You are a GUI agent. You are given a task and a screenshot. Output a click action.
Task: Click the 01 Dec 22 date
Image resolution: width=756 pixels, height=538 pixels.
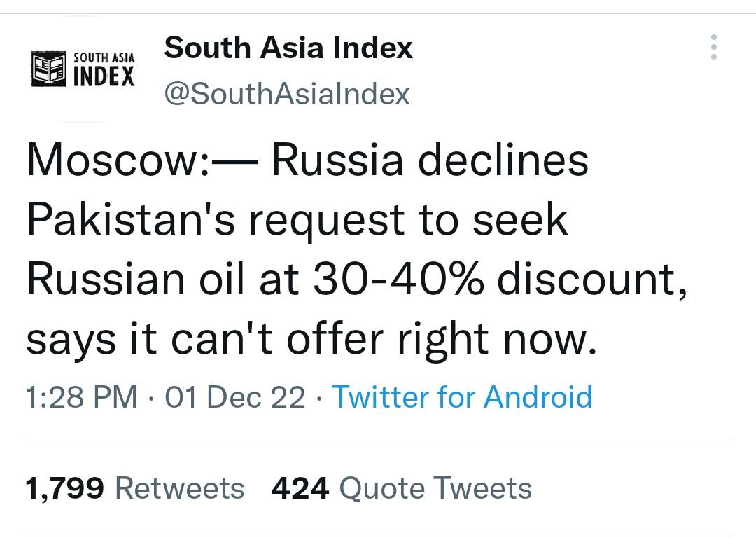(x=235, y=397)
